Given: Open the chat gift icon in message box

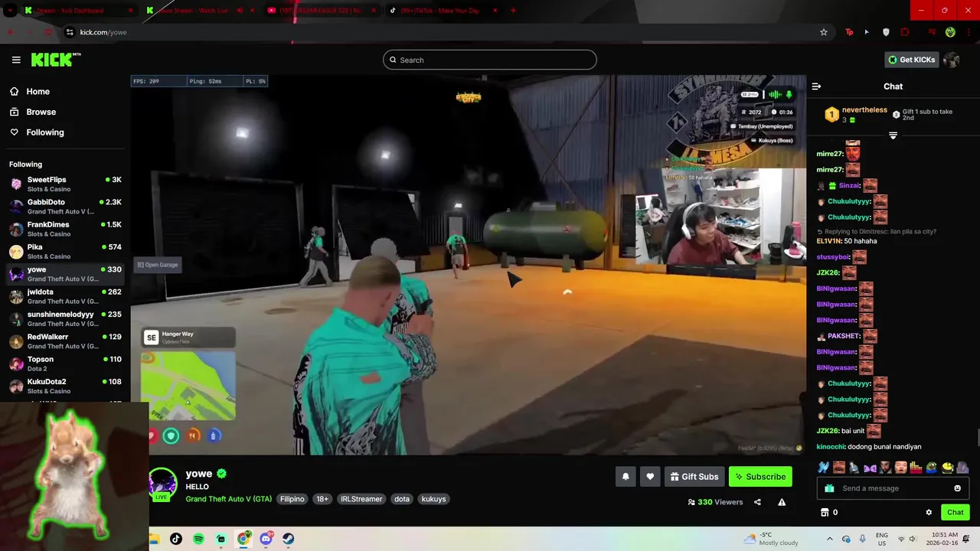Looking at the screenshot, I should [x=829, y=488].
